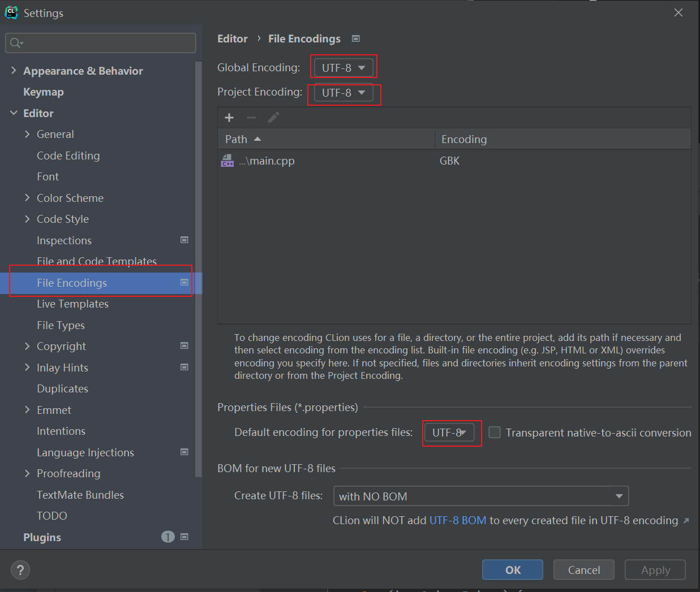Select Live Templates page
Image resolution: width=700 pixels, height=592 pixels.
click(x=72, y=304)
